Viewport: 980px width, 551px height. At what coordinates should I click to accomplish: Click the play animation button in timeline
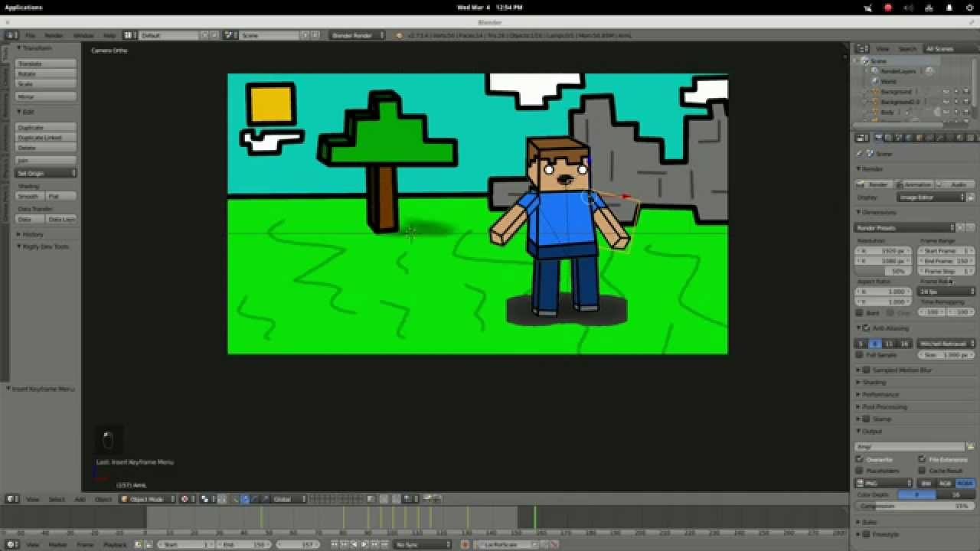pos(364,544)
